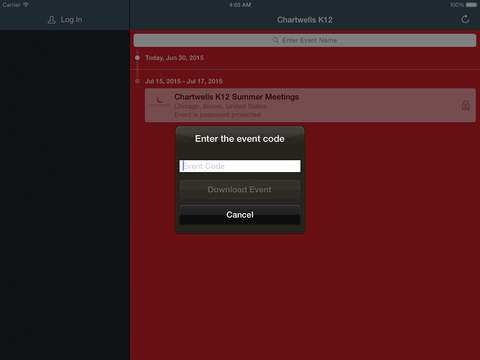Screen dimensions: 480x360
Task: Click the magnifier icon in the search bar
Action: click(275, 40)
